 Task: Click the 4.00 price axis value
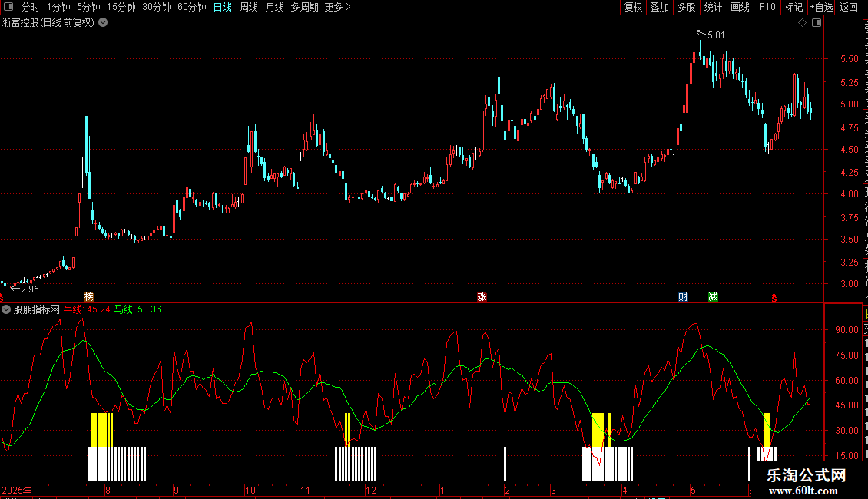coord(850,194)
